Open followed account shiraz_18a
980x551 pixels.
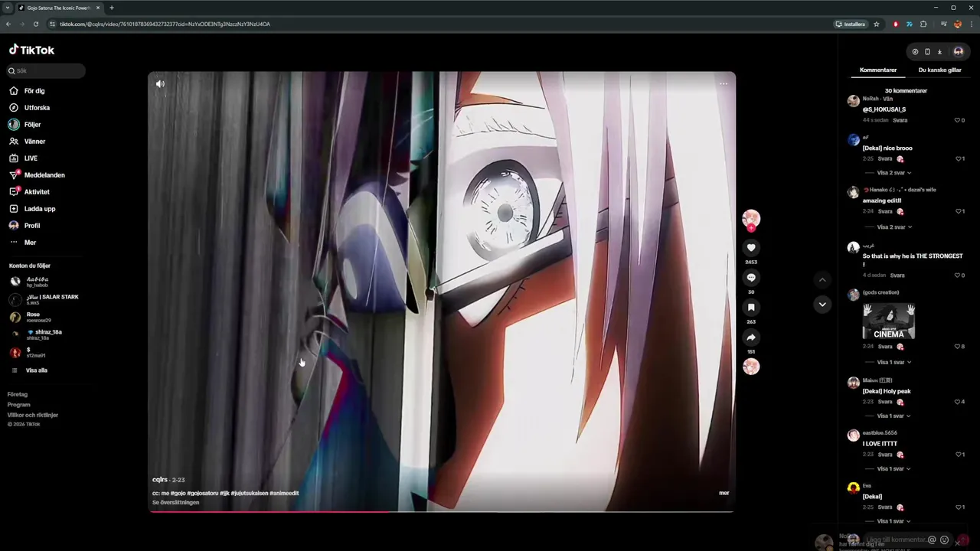37,334
